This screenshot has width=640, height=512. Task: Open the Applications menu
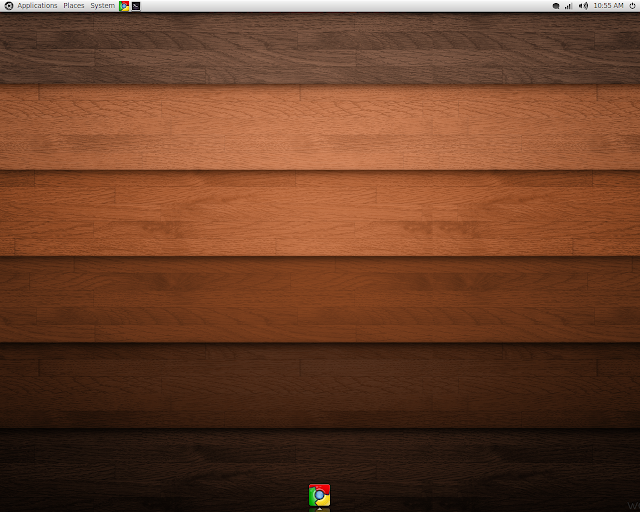coord(37,6)
